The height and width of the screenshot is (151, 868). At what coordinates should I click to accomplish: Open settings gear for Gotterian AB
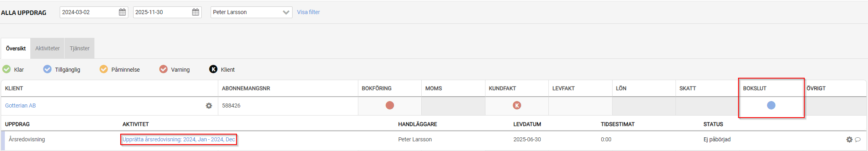pyautogui.click(x=209, y=105)
